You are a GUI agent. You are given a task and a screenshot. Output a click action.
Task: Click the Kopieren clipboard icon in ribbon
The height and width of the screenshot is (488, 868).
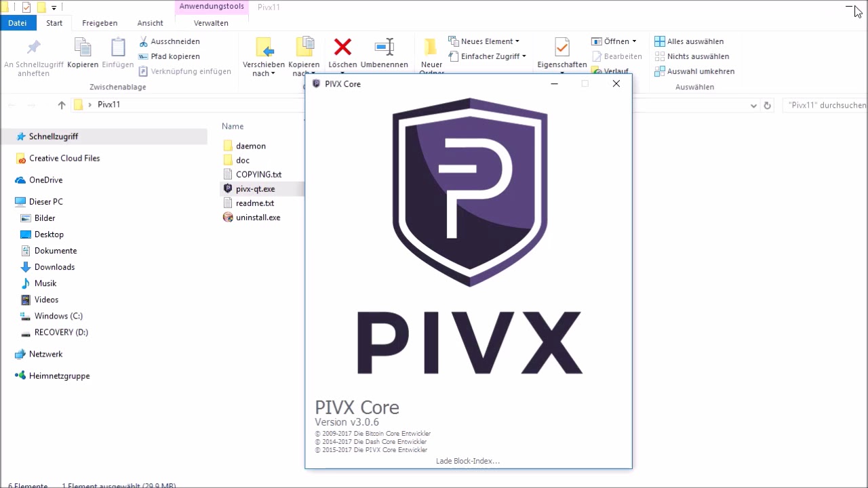click(83, 47)
